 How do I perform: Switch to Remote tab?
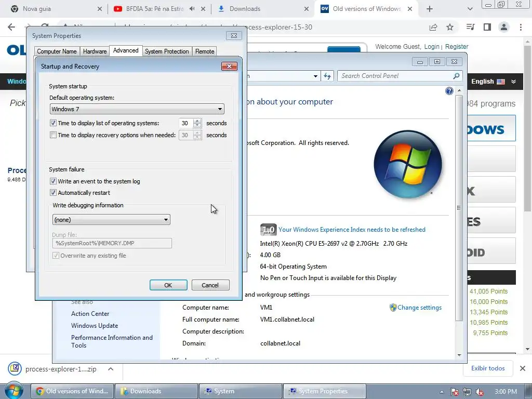(x=205, y=51)
